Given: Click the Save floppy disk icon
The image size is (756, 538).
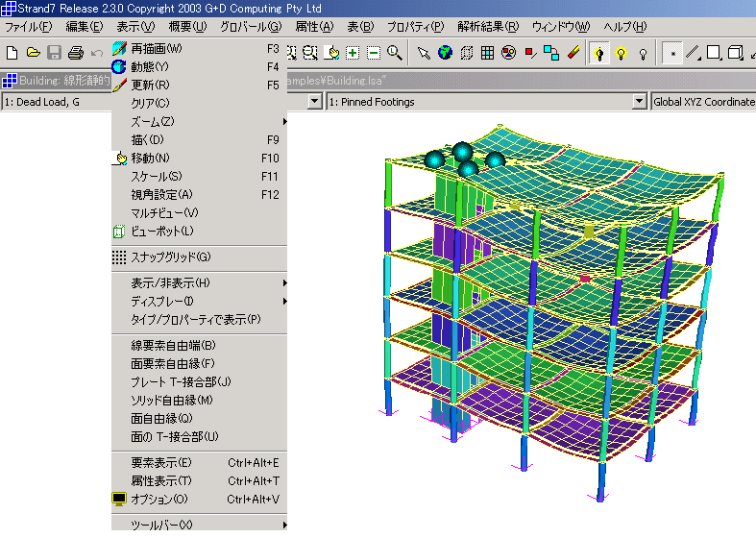Looking at the screenshot, I should 55,53.
